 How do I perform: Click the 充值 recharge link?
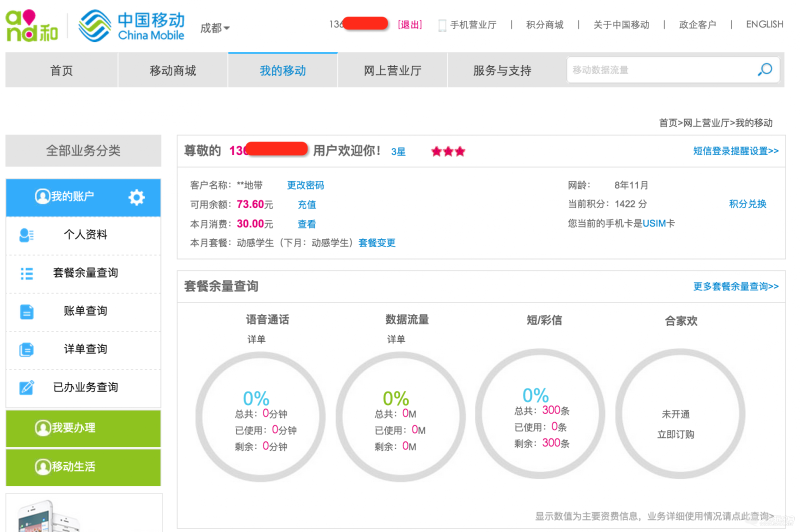(x=307, y=204)
